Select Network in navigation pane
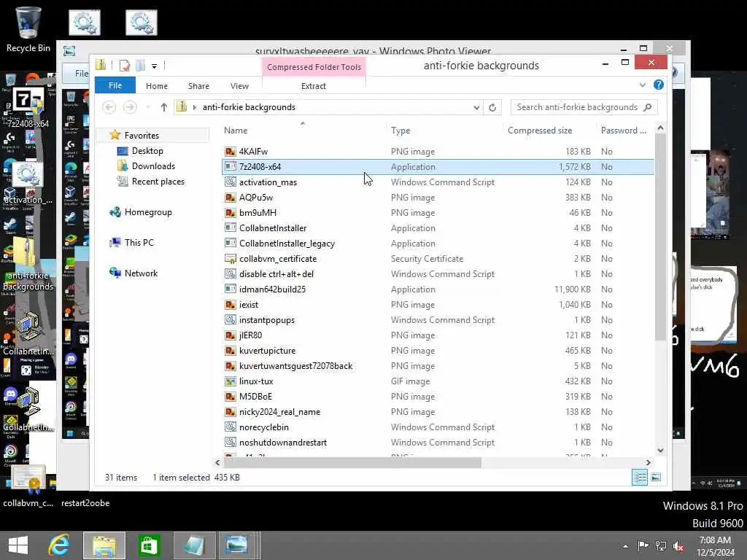747x560 pixels. click(x=141, y=273)
